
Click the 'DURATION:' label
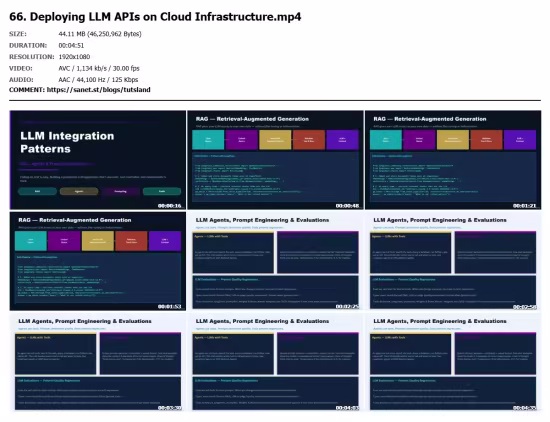(28, 46)
